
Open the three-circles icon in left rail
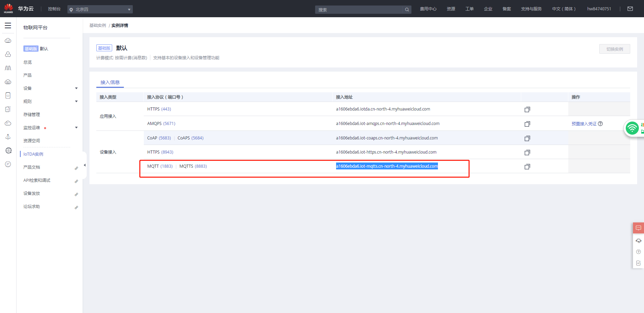(x=8, y=54)
